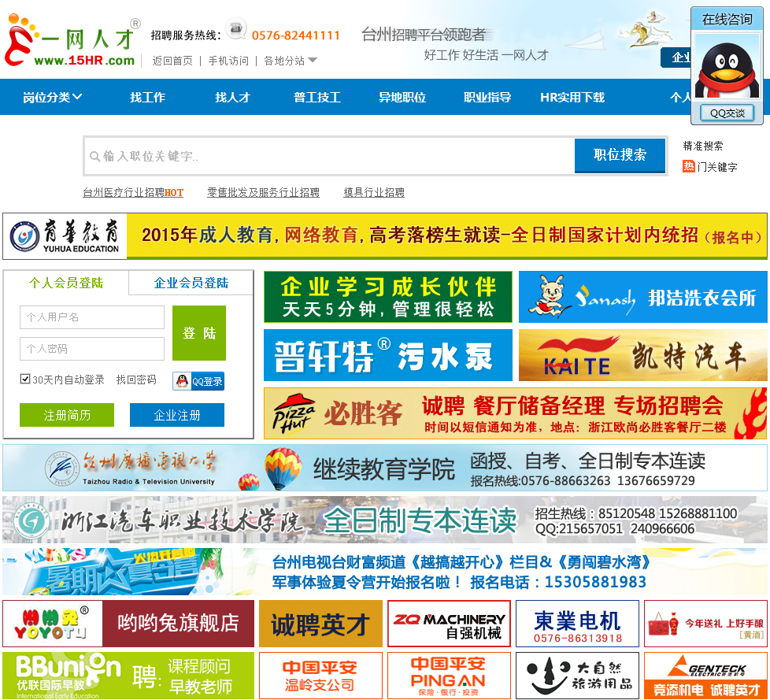Expand the 岗位分类 menu
The width and height of the screenshot is (770, 700).
coord(52,98)
